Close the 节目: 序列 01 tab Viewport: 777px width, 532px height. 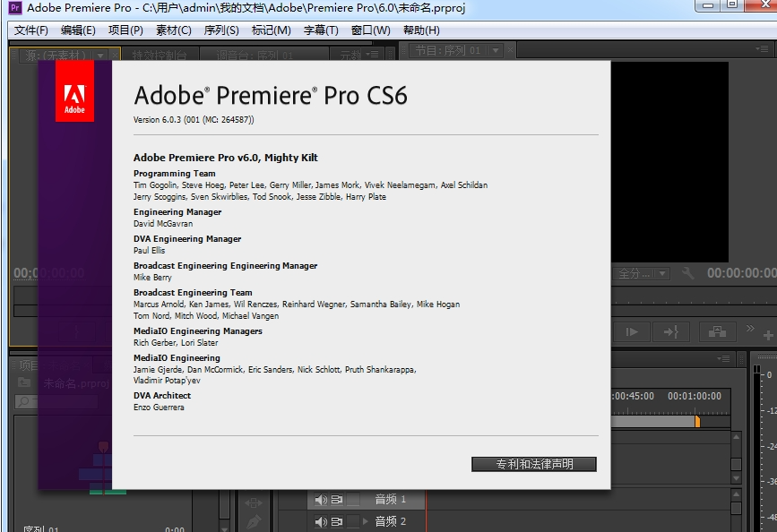510,50
